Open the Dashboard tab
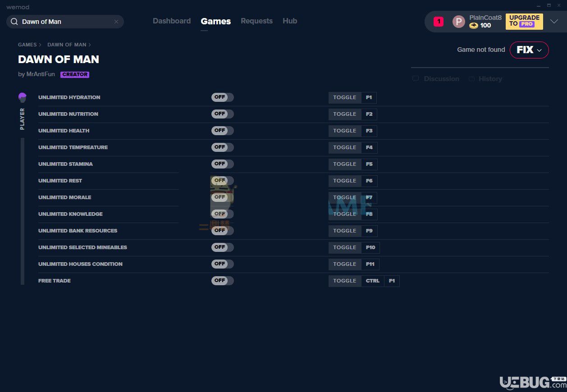This screenshot has width=567, height=392. (x=172, y=21)
